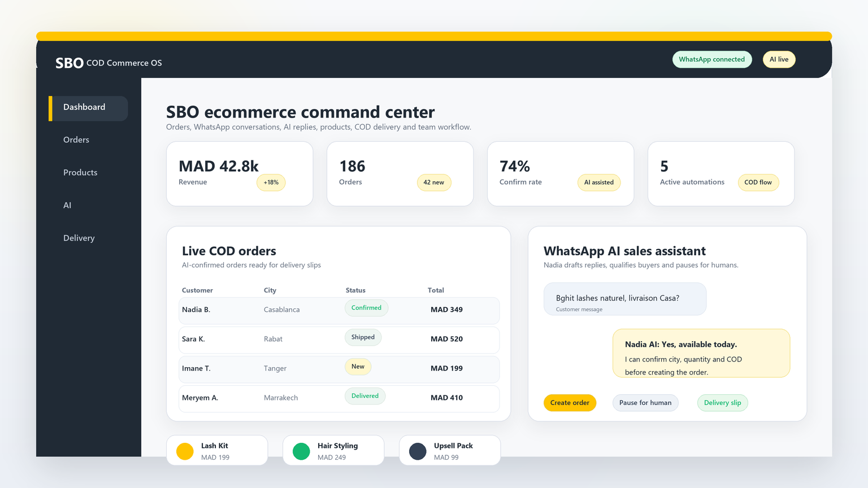
Task: Click the Tanger city cell
Action: (x=275, y=368)
